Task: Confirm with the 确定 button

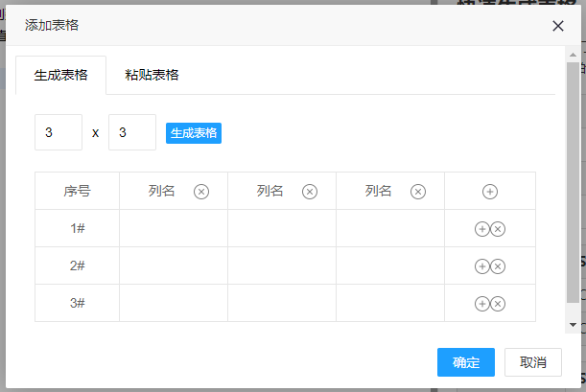Action: point(466,362)
